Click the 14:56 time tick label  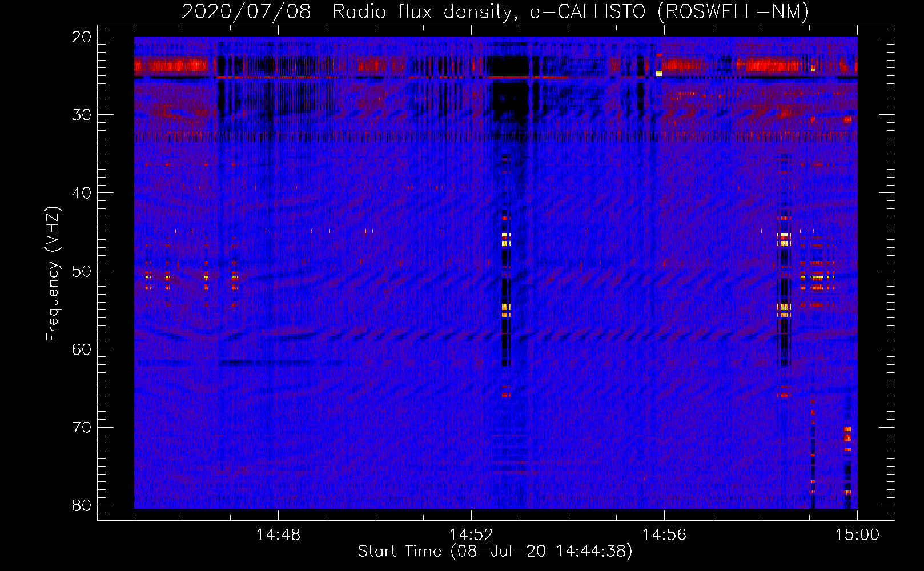click(x=664, y=535)
